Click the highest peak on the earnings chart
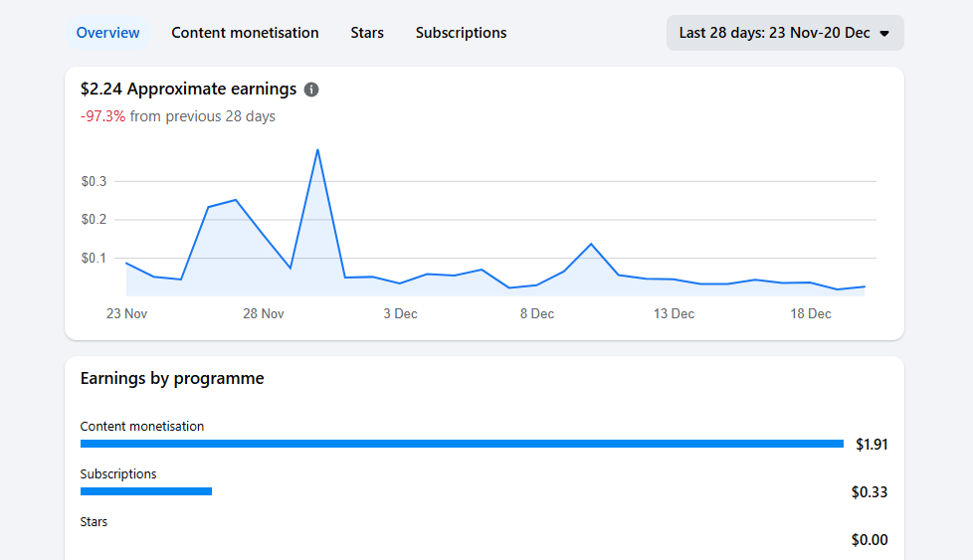 coord(317,150)
